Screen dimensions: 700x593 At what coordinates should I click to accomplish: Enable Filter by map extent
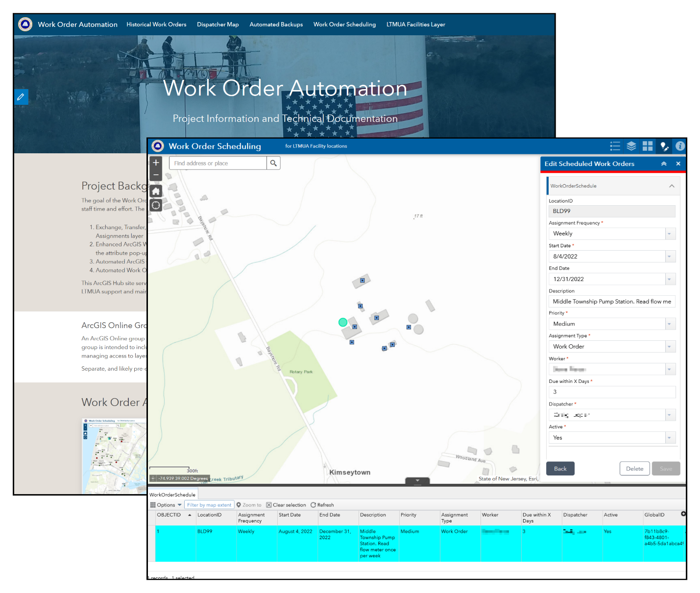pos(209,505)
